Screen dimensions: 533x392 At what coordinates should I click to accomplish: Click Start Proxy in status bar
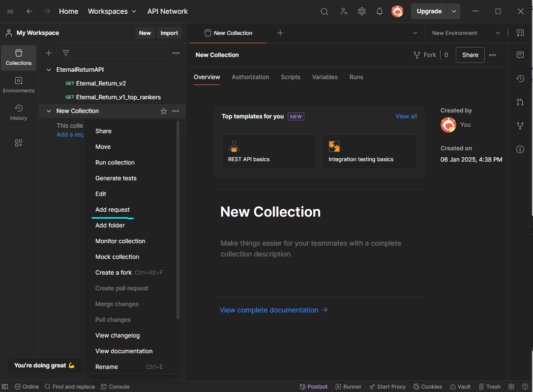(x=387, y=387)
